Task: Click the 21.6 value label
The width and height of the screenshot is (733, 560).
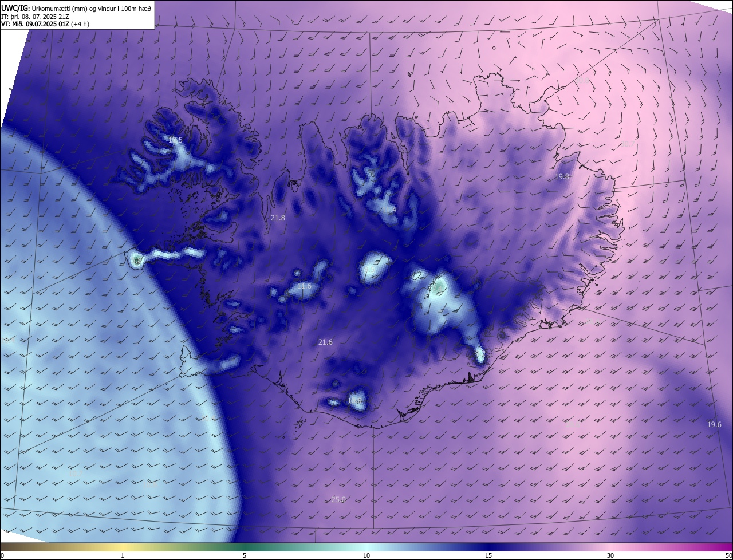Action: pyautogui.click(x=325, y=342)
